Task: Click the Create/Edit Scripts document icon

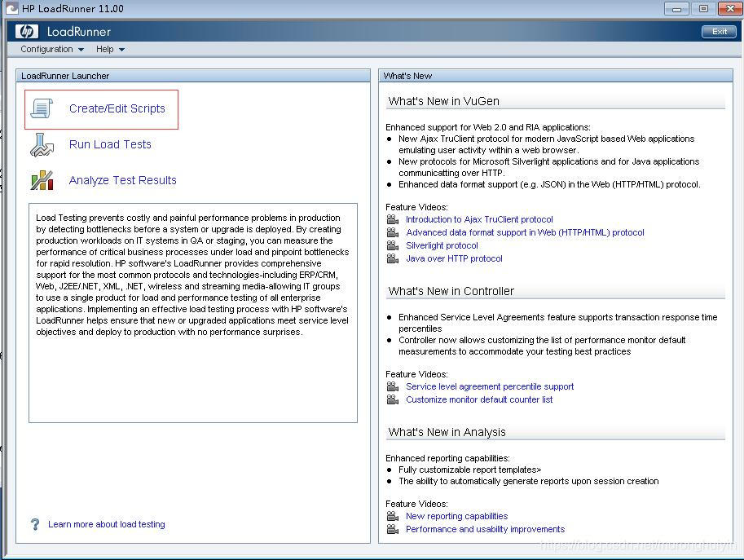Action: click(42, 108)
